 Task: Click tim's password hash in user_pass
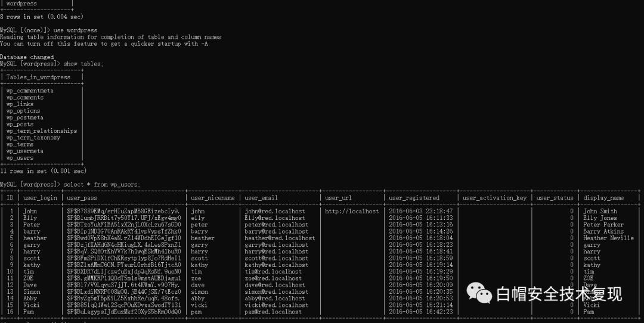pos(124,272)
